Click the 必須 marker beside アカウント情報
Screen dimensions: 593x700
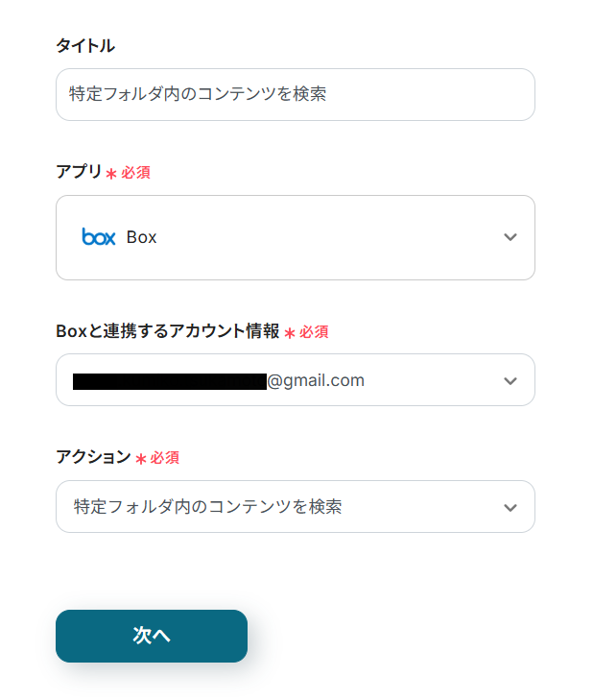coord(314,331)
